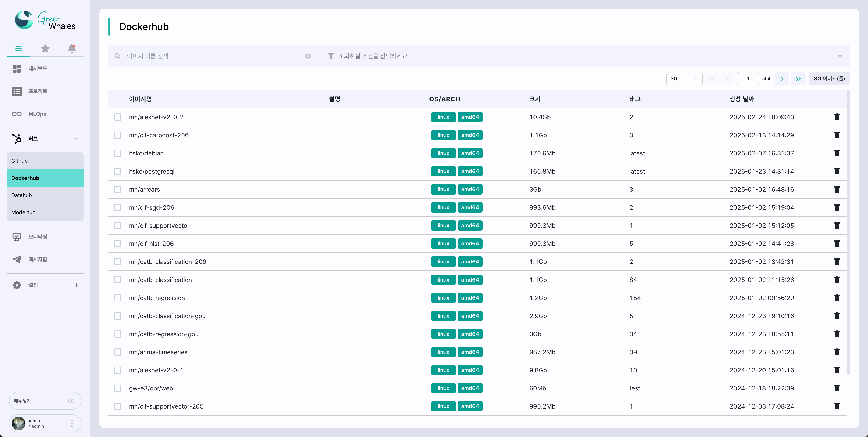Open the admin user options menu
The height and width of the screenshot is (437, 868).
tap(72, 423)
